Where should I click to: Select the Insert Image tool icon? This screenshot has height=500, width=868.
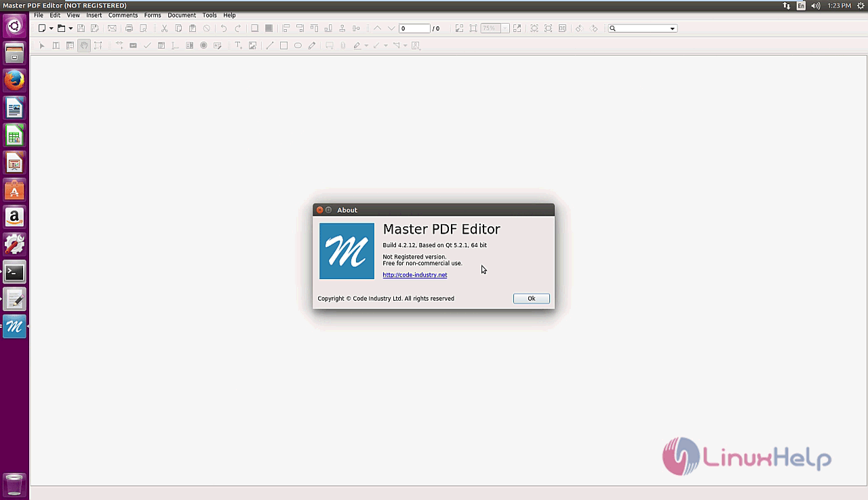(x=252, y=45)
